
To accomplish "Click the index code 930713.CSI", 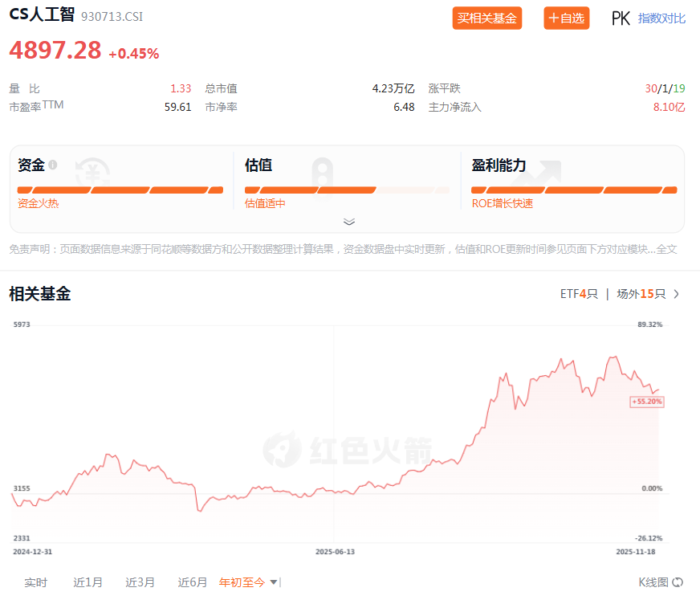I will (x=112, y=17).
